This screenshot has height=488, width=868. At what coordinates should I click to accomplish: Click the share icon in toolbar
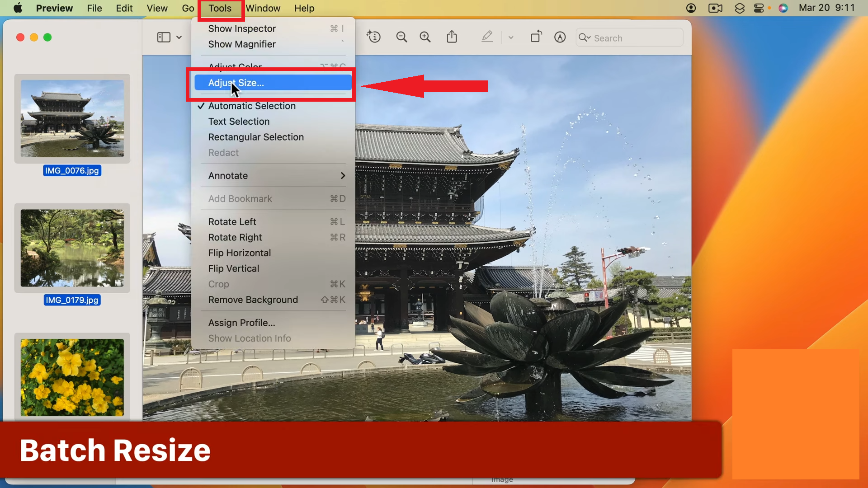click(452, 38)
